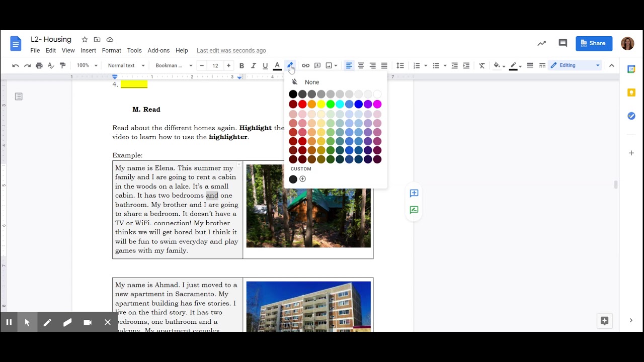Open the Add-ons menu
This screenshot has height=362, width=644.
tap(158, 50)
